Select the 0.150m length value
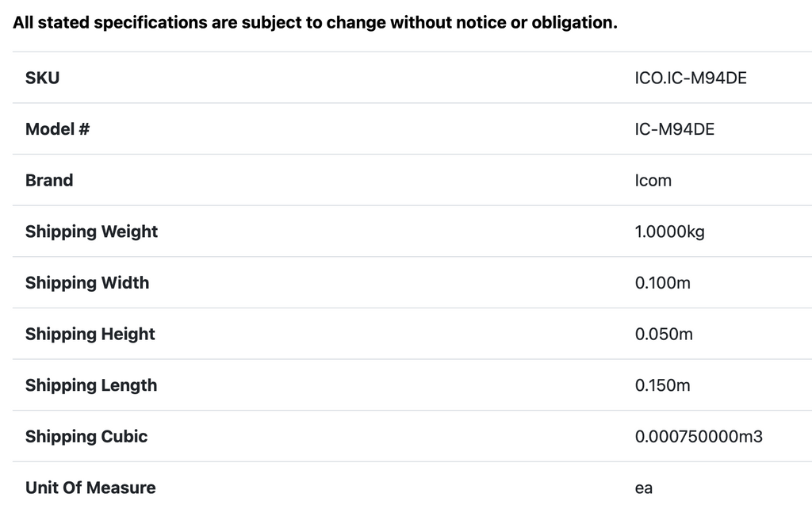 tap(663, 385)
